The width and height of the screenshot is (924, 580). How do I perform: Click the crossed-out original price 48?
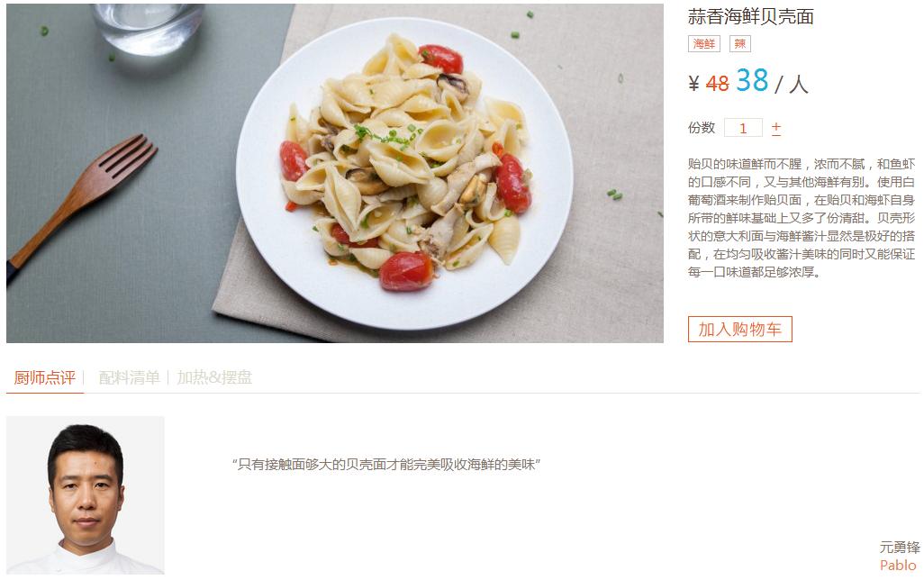click(717, 84)
